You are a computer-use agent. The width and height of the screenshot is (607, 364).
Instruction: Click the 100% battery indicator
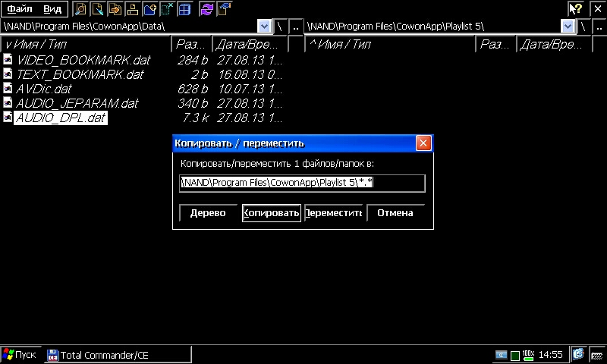click(x=528, y=355)
